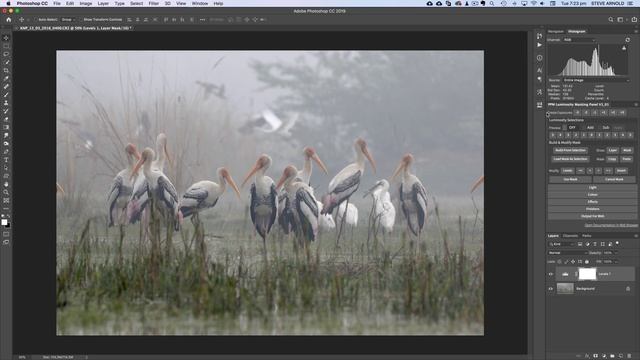
Task: Open the Layers panel menu
Action: (636, 236)
